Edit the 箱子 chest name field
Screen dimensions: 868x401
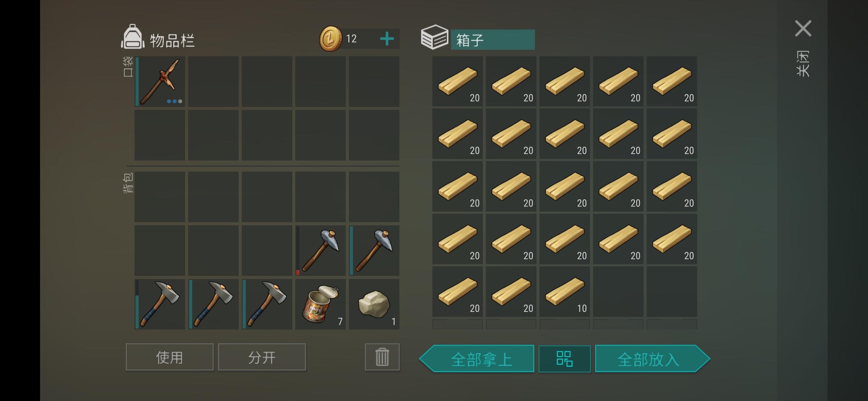click(x=493, y=40)
